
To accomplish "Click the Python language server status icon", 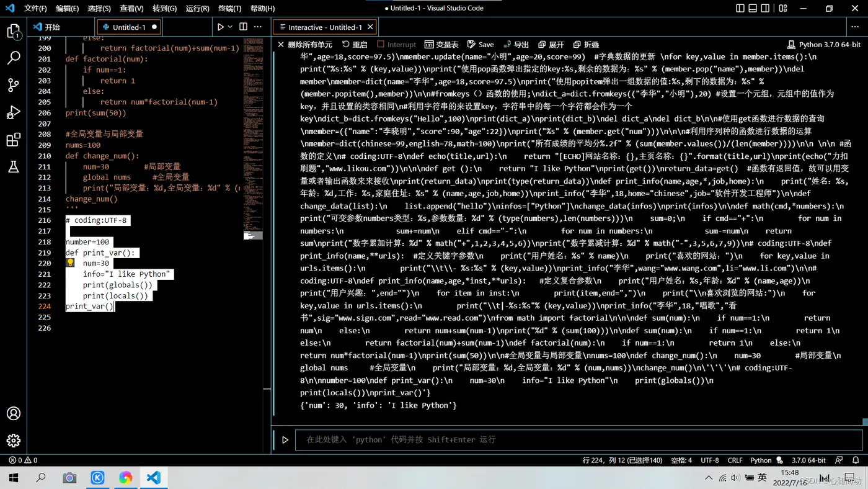I will pyautogui.click(x=779, y=460).
